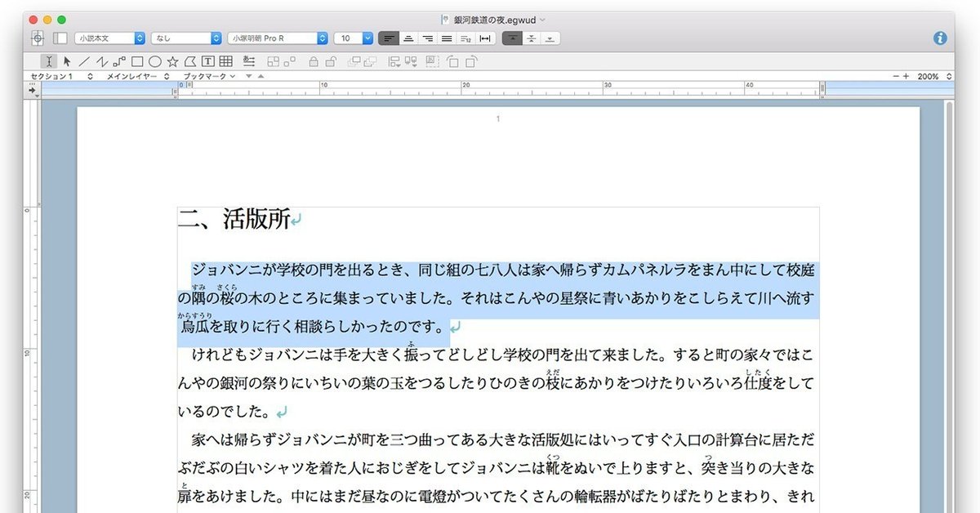Select the connector line tool
The width and height of the screenshot is (980, 513).
(x=119, y=60)
